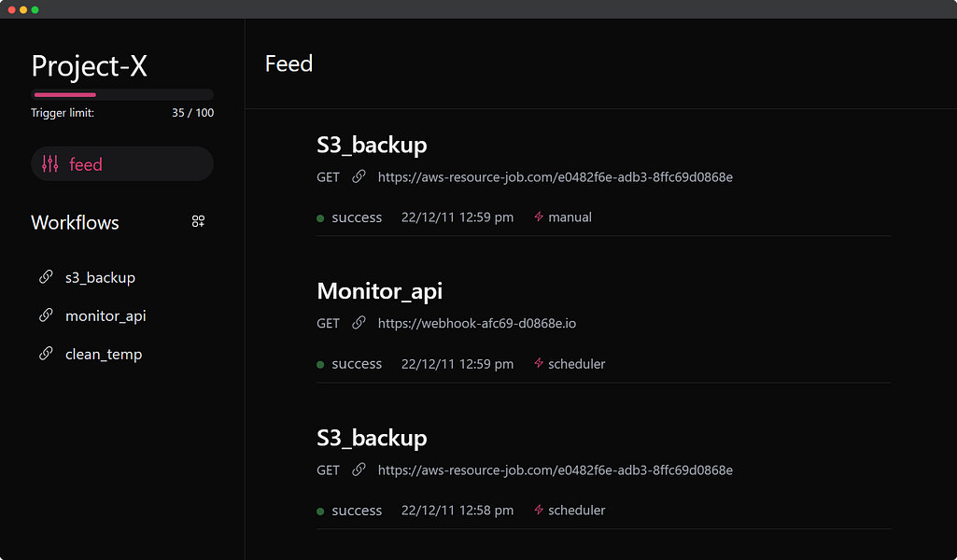Image resolution: width=957 pixels, height=560 pixels.
Task: Click the feed sliders icon in sidebar
Action: (x=50, y=163)
